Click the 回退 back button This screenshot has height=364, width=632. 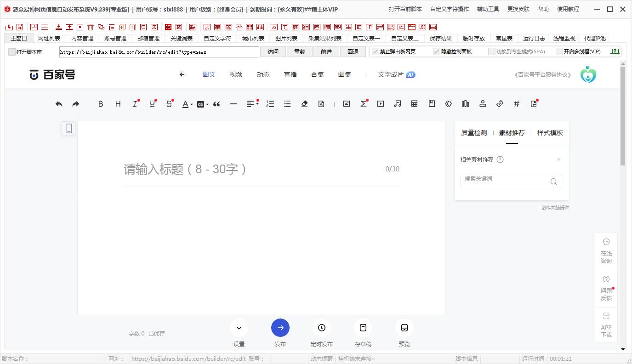tap(353, 52)
